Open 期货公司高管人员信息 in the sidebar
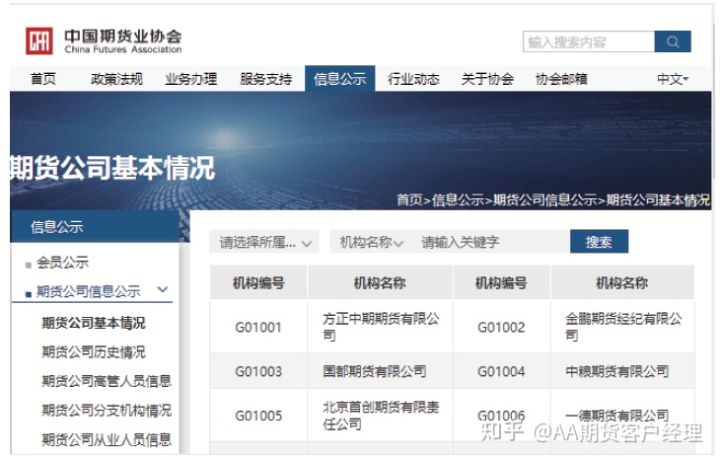 107,381
